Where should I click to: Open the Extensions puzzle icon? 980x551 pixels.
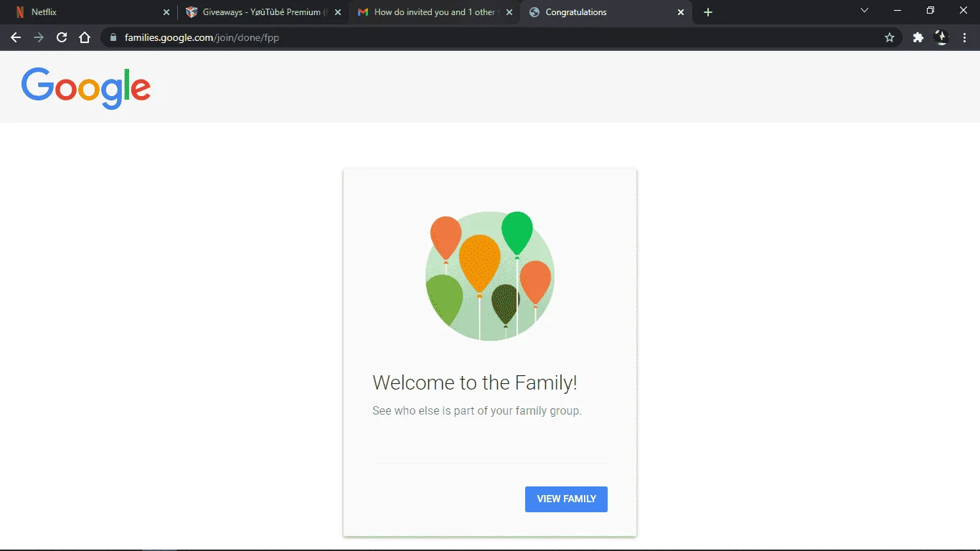click(918, 37)
